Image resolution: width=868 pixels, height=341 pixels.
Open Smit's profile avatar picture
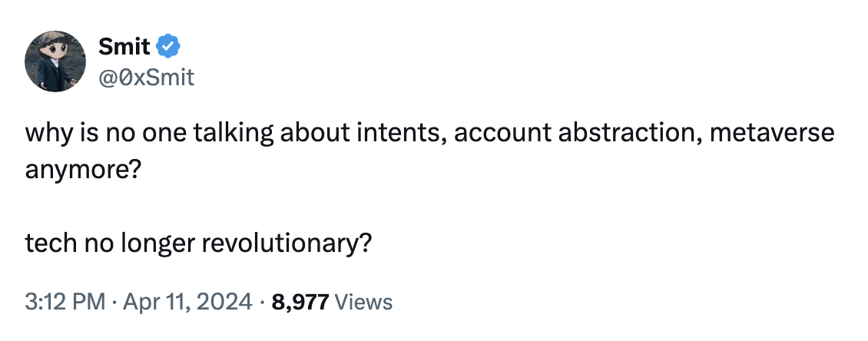click(55, 61)
